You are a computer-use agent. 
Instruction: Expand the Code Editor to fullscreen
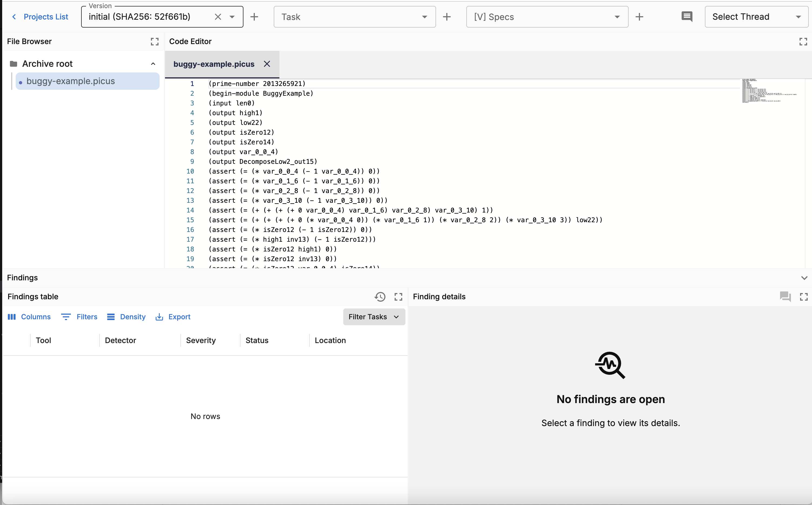pos(803,41)
